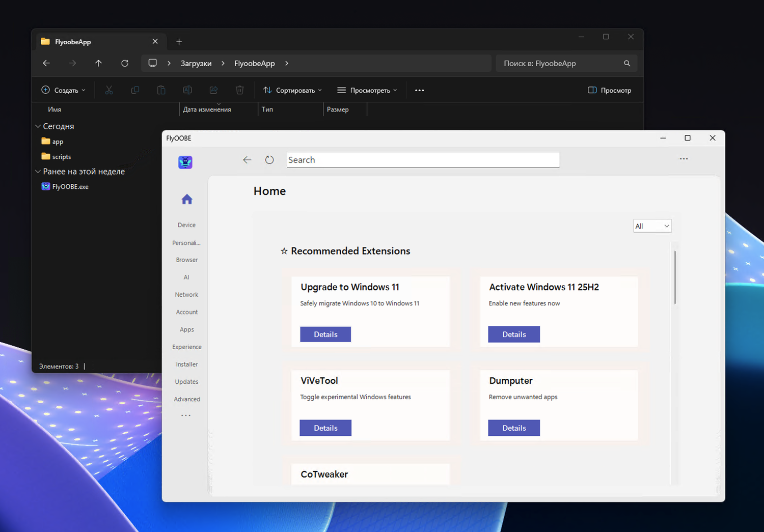Open the Сортировать sort dropdown

(x=292, y=90)
